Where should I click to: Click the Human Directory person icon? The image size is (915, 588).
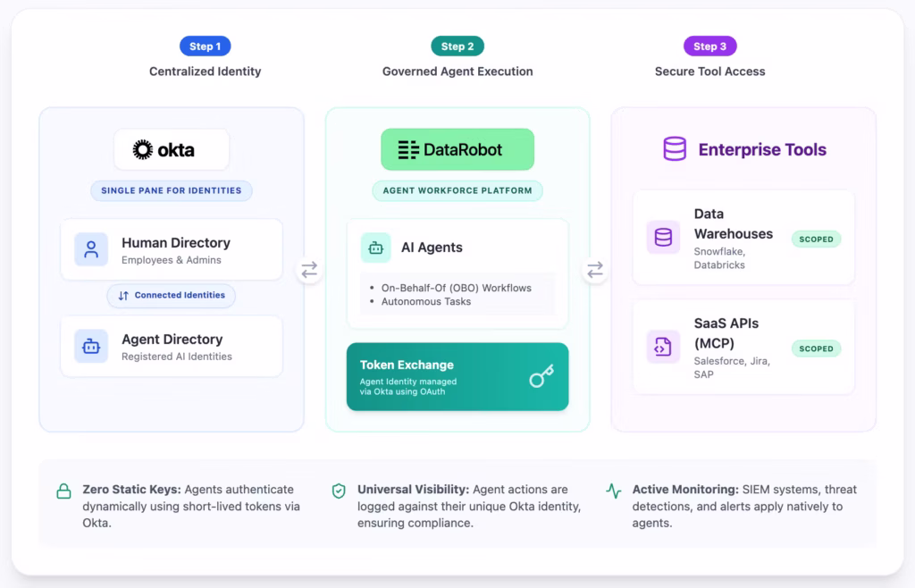click(x=91, y=249)
